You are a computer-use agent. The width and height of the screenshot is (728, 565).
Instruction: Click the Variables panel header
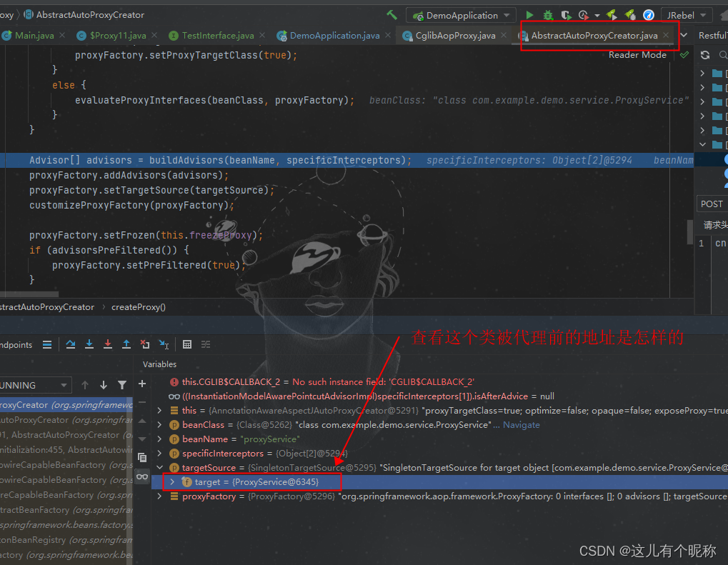click(159, 364)
